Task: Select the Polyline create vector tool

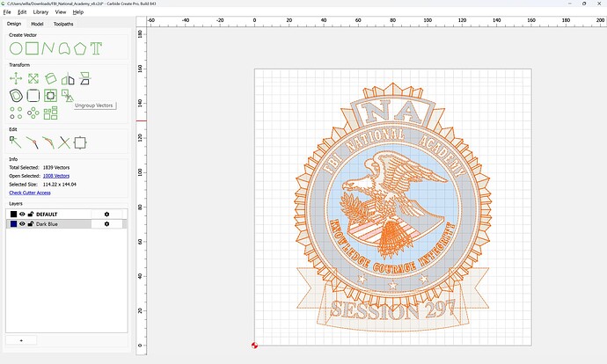Action: pyautogui.click(x=48, y=48)
